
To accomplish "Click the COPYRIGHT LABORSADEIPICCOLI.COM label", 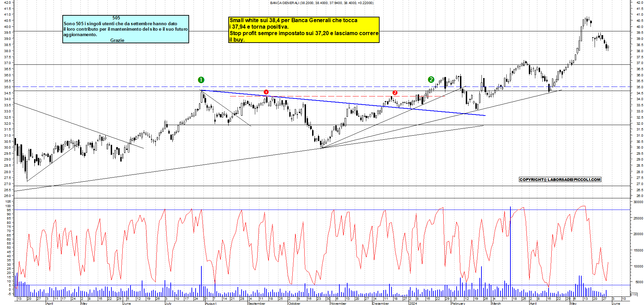I will pos(560,180).
